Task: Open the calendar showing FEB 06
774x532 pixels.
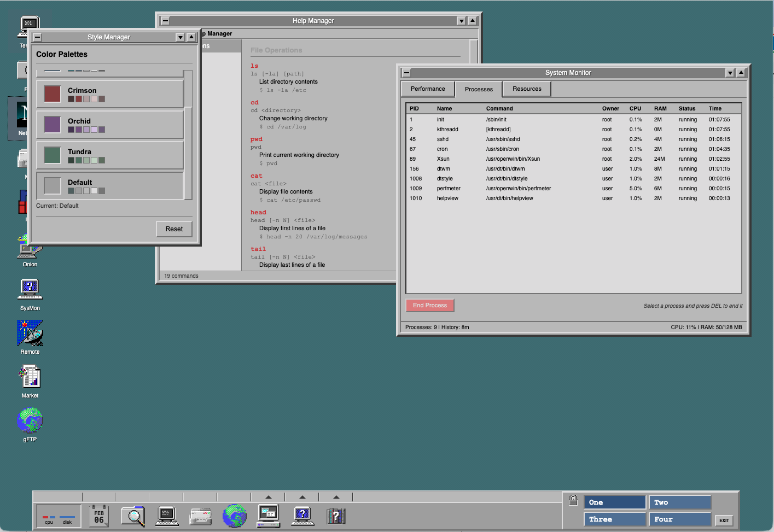Action: tap(98, 516)
